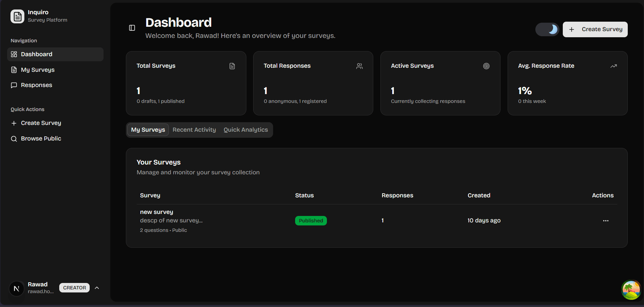Viewport: 644px width, 307px height.
Task: Open Responses in sidebar navigation
Action: (x=37, y=85)
